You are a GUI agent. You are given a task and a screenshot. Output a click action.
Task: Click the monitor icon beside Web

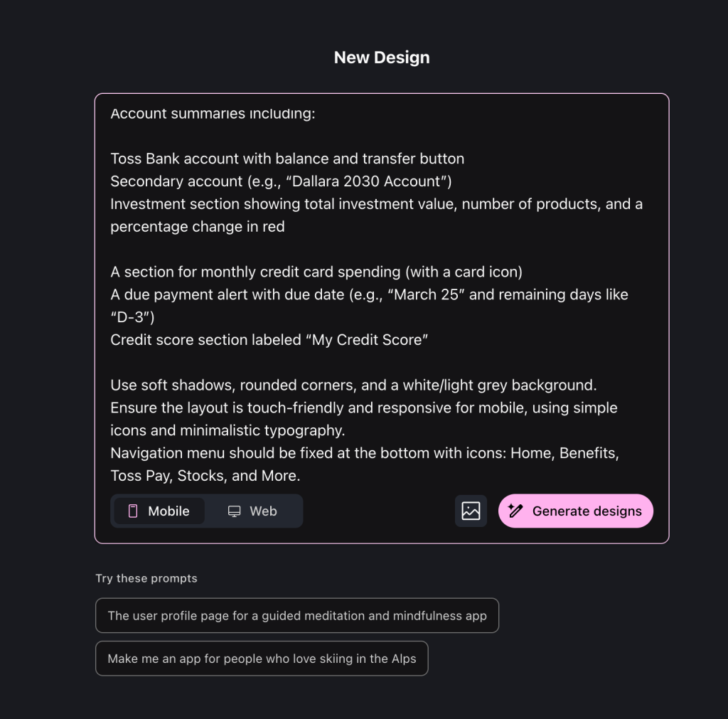(x=234, y=511)
